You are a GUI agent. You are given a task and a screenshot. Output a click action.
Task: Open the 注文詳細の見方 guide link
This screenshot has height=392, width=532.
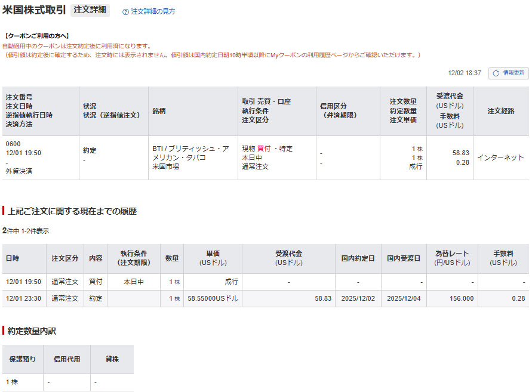tap(153, 11)
